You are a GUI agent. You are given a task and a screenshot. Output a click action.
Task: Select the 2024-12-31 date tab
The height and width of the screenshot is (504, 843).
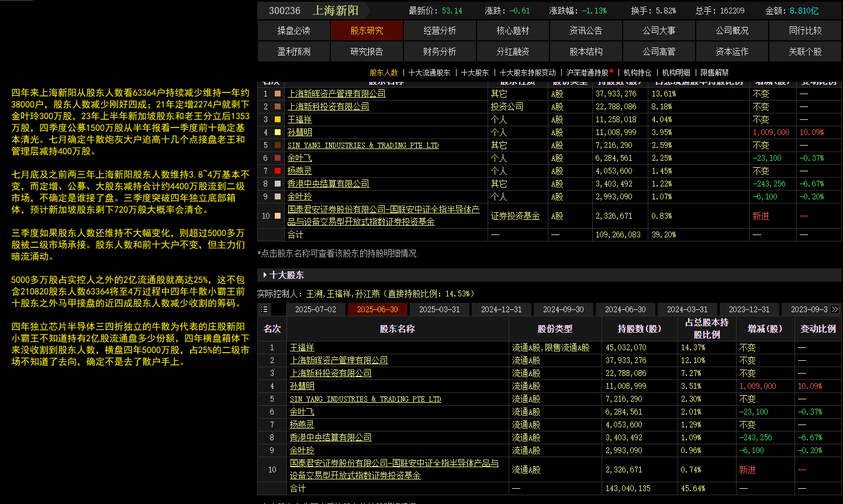coord(502,309)
